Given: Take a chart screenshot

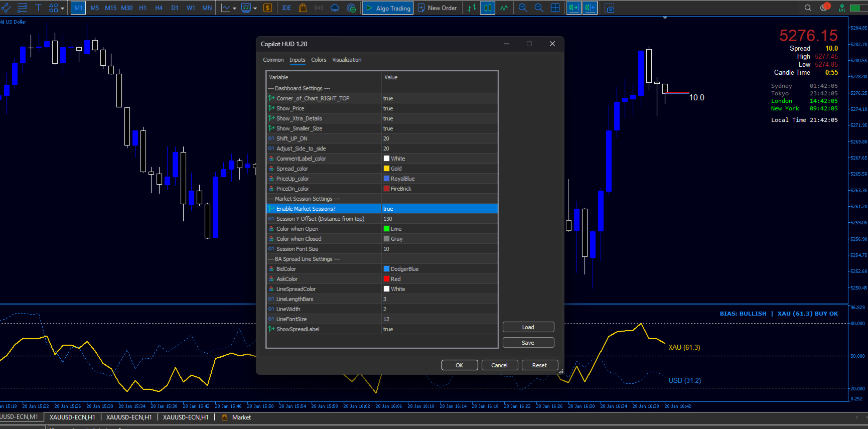Looking at the screenshot, I should click(609, 8).
